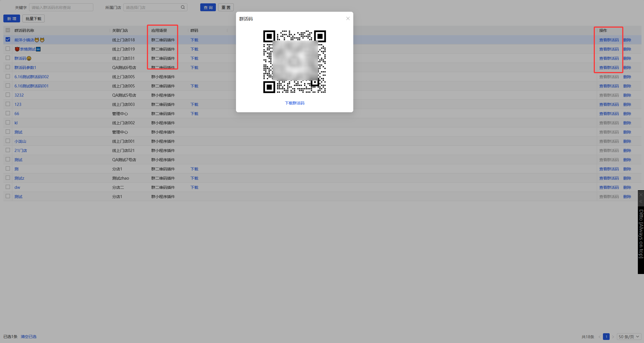Click 下载 in the 线上门店003 row
Viewport: 644px width, 343px height.
194,104
